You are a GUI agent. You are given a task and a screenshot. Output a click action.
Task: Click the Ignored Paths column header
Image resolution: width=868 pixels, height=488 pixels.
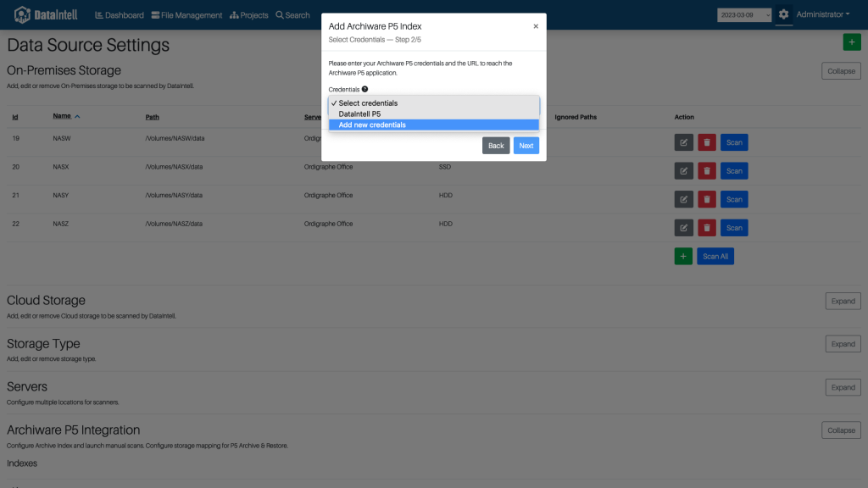576,117
